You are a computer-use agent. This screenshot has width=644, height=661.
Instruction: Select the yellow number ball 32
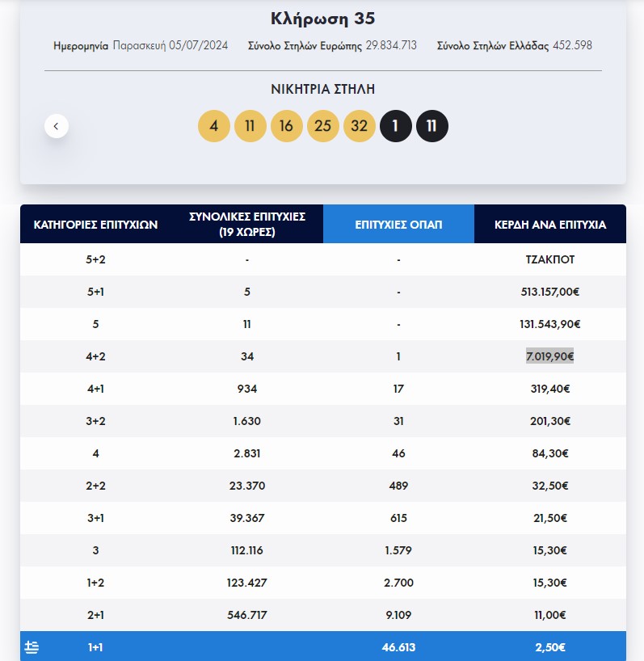point(359,126)
